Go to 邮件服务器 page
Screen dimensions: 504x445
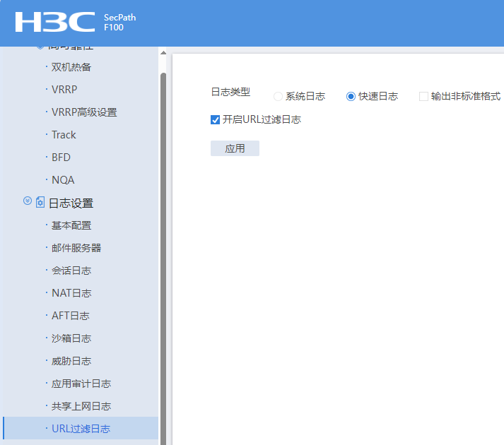pyautogui.click(x=76, y=248)
